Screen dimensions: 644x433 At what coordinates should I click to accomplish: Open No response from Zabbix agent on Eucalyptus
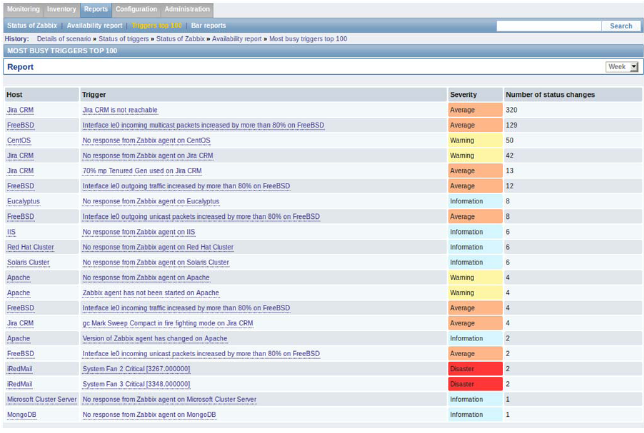click(x=151, y=201)
